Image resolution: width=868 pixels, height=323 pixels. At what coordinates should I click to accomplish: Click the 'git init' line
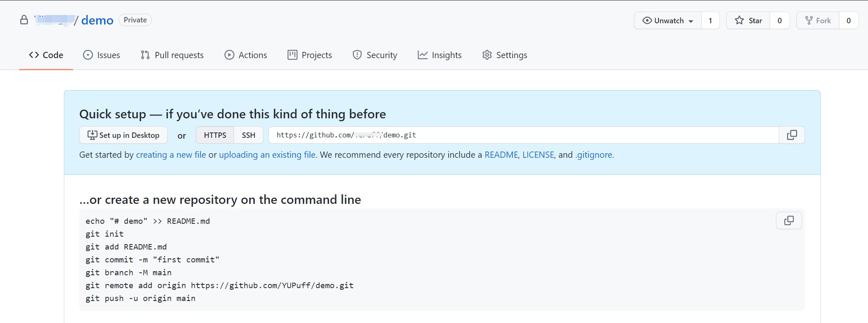[x=105, y=234]
